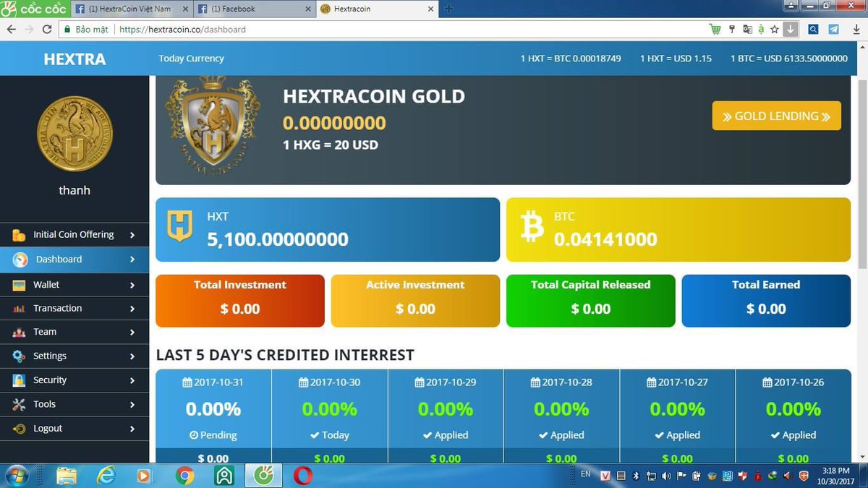Open the Windows Start menu

(16, 475)
